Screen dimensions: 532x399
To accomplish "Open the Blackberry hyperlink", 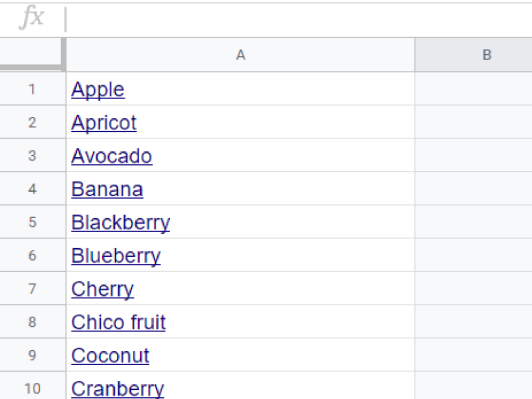I will point(121,222).
